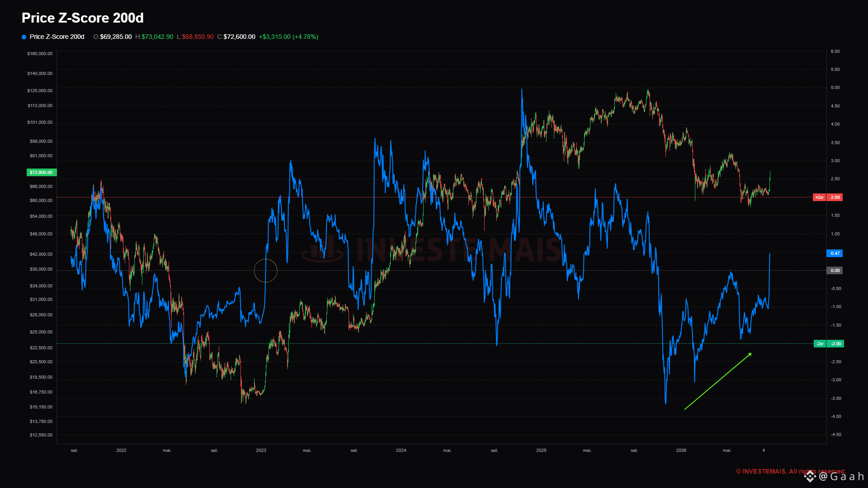Screen dimensions: 868x488
Task: Click the blue legend dot for Price Z-Score
Action: point(24,37)
